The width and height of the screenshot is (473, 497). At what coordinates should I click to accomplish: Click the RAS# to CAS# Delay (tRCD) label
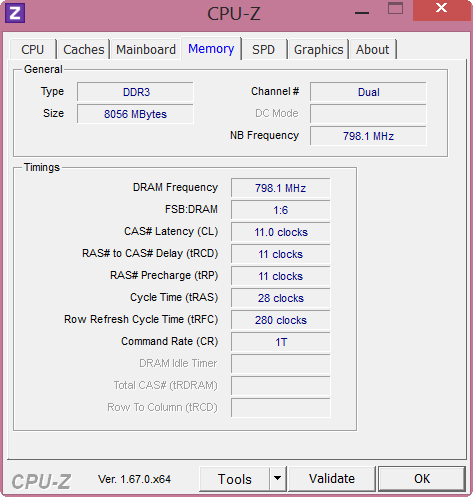tap(150, 253)
